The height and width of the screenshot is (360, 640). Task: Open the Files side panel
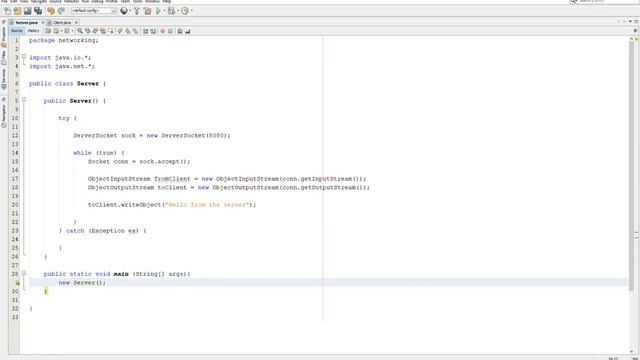(x=4, y=58)
